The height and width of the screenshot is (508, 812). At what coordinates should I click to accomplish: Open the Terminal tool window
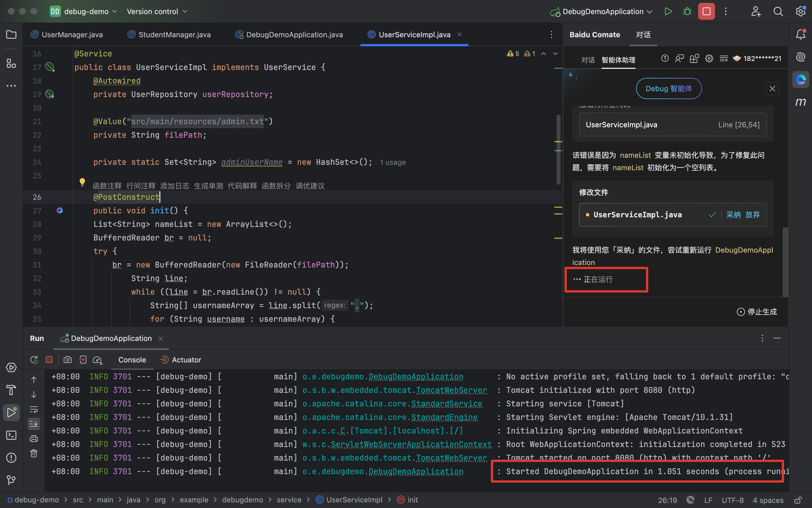pos(11,435)
